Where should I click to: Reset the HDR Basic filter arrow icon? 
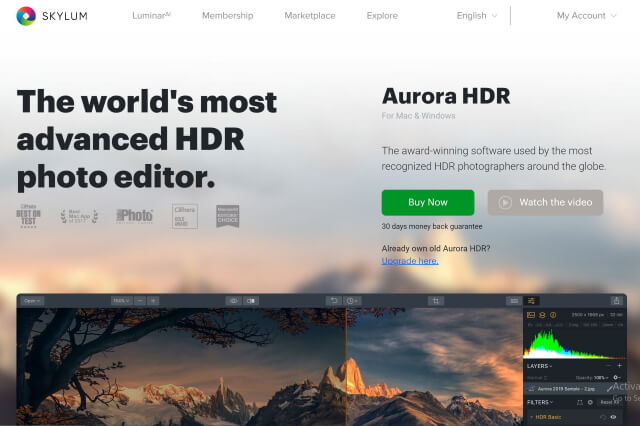602,417
